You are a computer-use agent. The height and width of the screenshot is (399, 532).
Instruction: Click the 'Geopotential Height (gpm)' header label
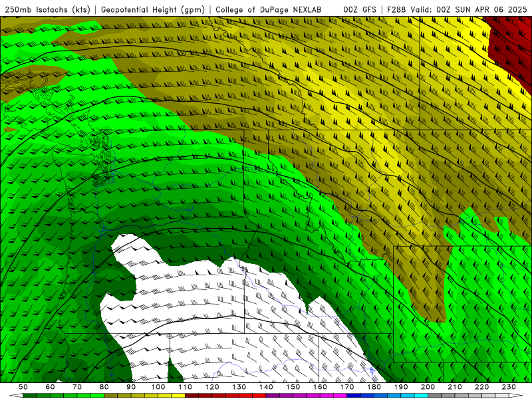click(153, 9)
